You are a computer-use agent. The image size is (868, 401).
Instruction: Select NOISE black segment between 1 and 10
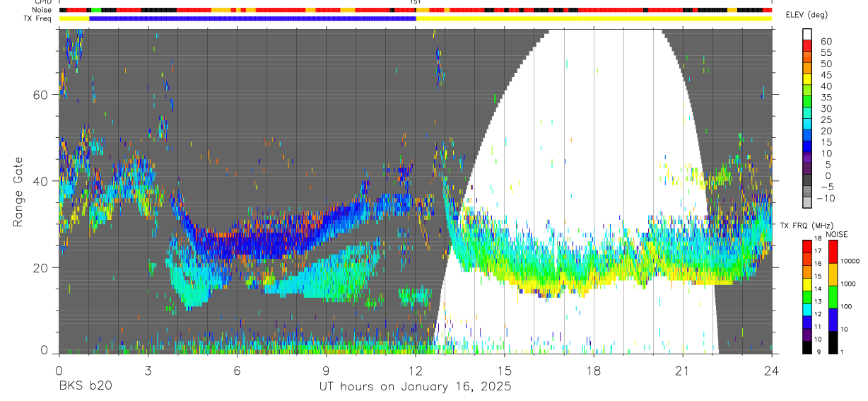[x=833, y=342]
